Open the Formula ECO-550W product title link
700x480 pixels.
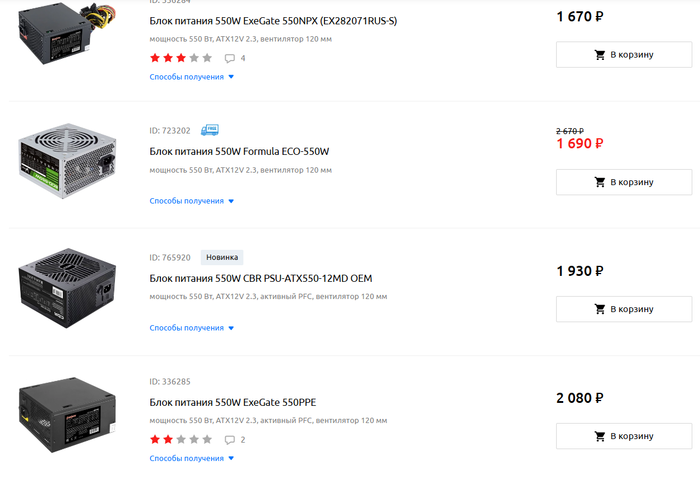pyautogui.click(x=239, y=152)
